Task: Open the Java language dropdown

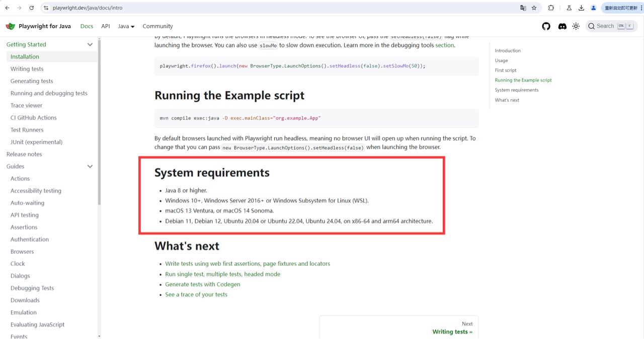Action: tap(126, 26)
